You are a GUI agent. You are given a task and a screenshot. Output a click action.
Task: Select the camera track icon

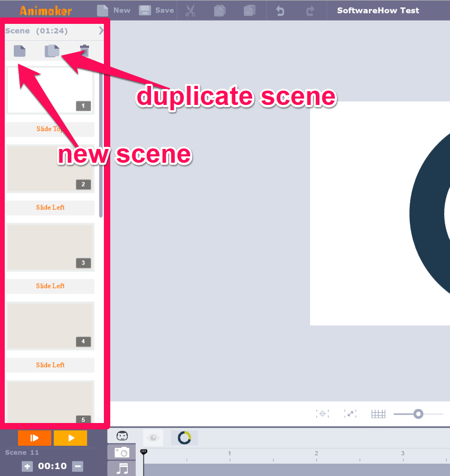(x=122, y=453)
